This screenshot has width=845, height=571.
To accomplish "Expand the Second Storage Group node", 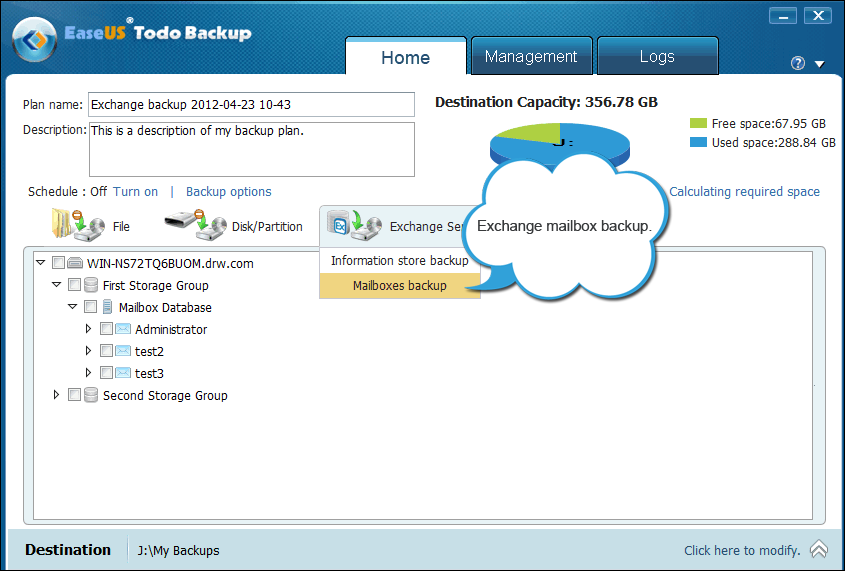I will (56, 395).
